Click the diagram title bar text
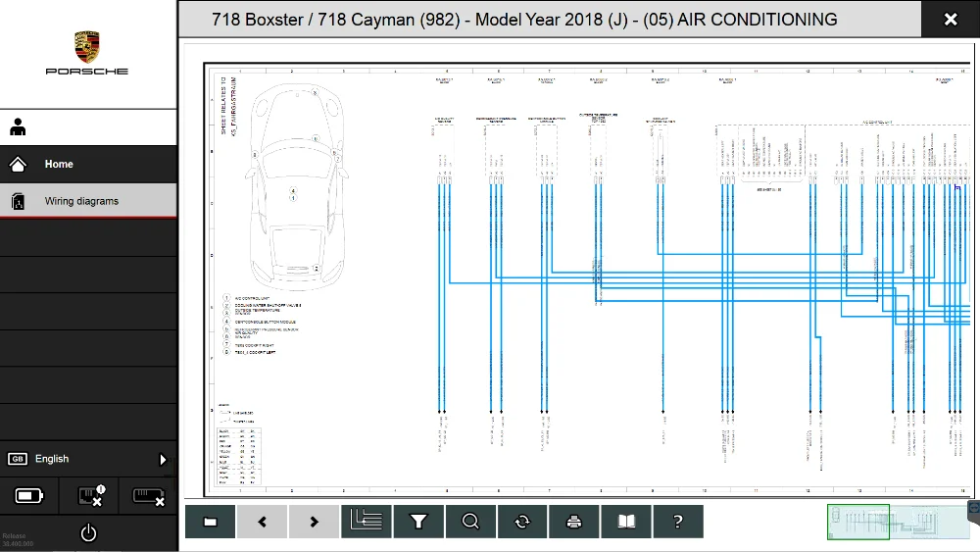Screen dimensions: 980x552 point(523,20)
